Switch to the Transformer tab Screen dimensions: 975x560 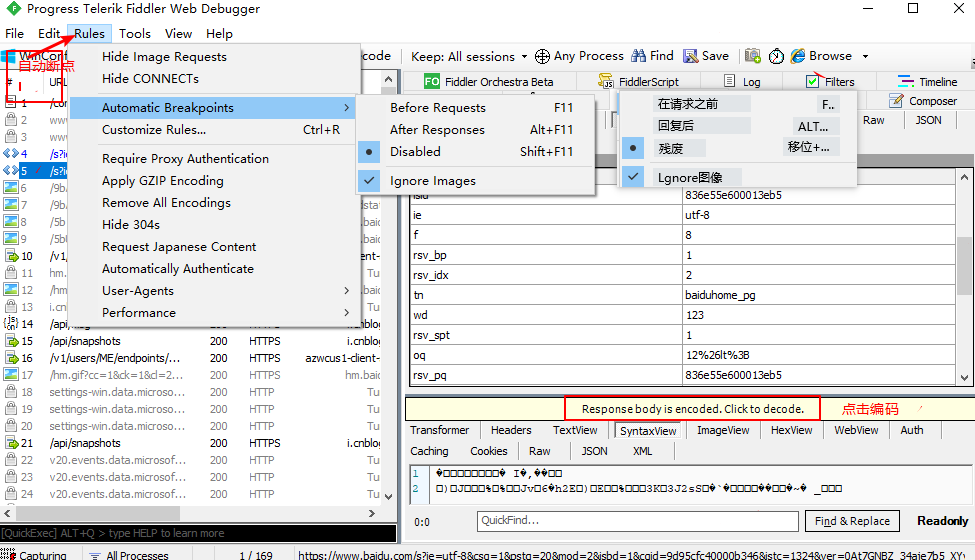440,430
